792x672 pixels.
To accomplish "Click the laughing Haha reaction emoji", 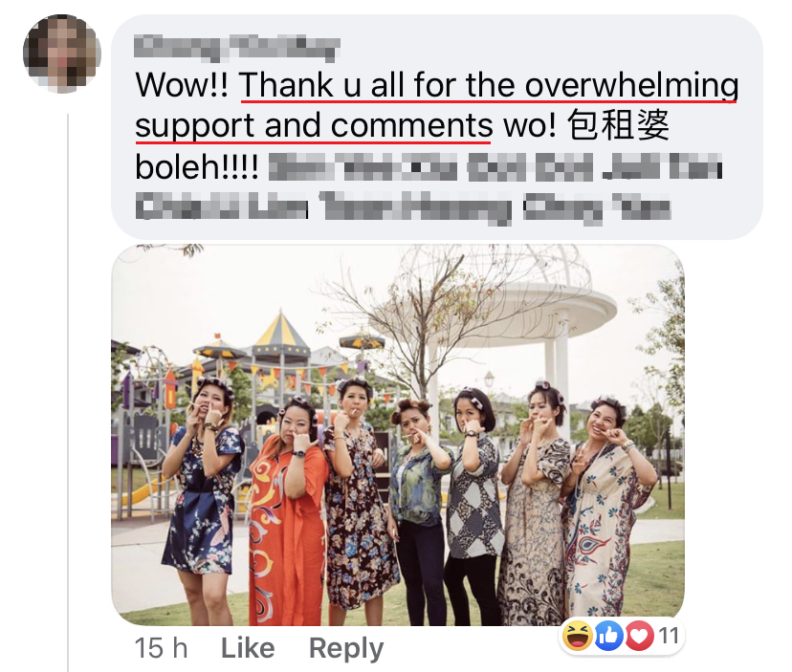I will tap(578, 636).
